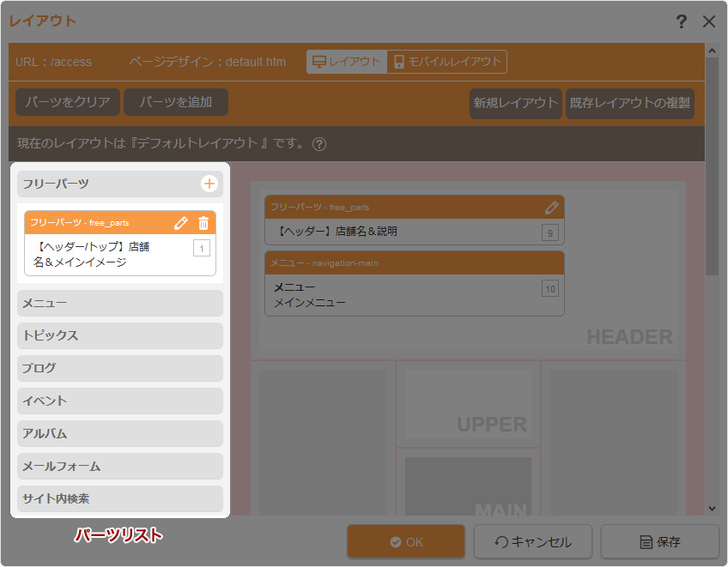Click pencil icon on header フリーパーツ block

(552, 208)
